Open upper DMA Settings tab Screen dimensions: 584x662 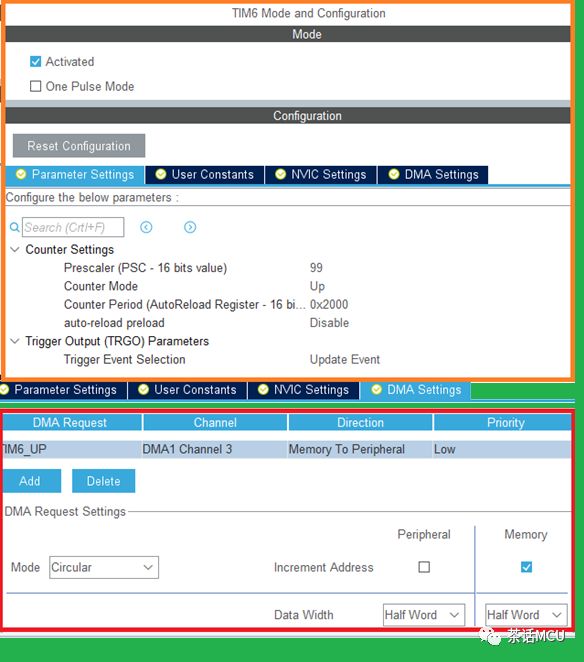(x=433, y=175)
